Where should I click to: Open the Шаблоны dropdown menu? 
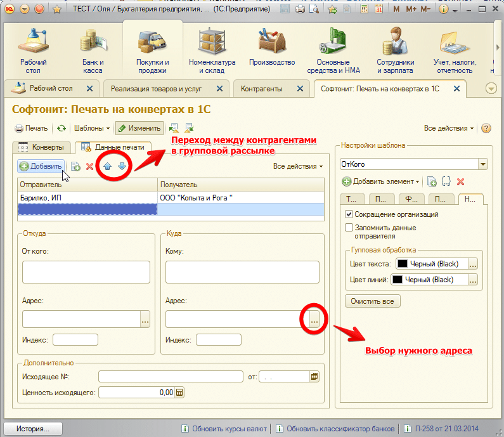coord(92,128)
